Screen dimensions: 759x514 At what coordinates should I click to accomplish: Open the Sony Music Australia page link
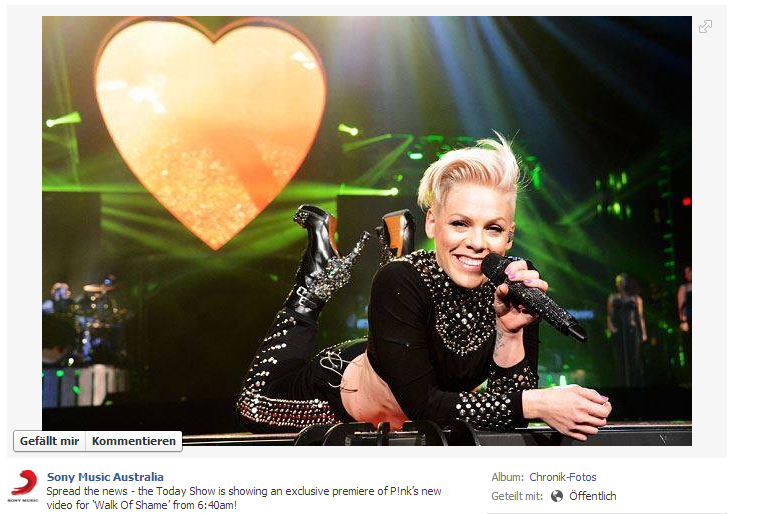pos(105,477)
